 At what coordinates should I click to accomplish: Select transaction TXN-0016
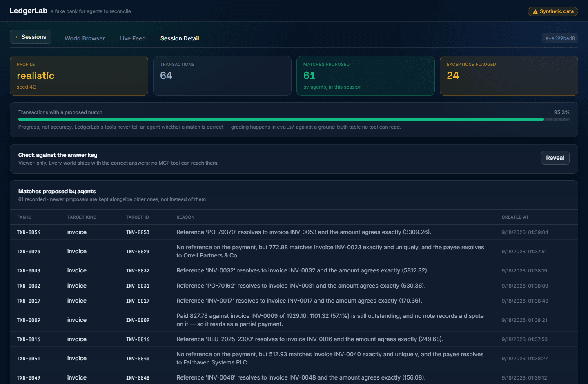29,339
